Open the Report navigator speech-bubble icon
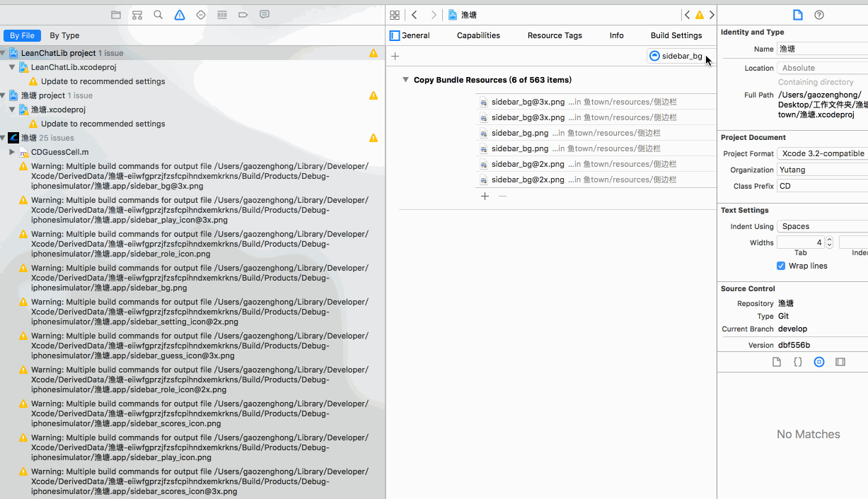Image resolution: width=868 pixels, height=499 pixels. click(x=265, y=15)
